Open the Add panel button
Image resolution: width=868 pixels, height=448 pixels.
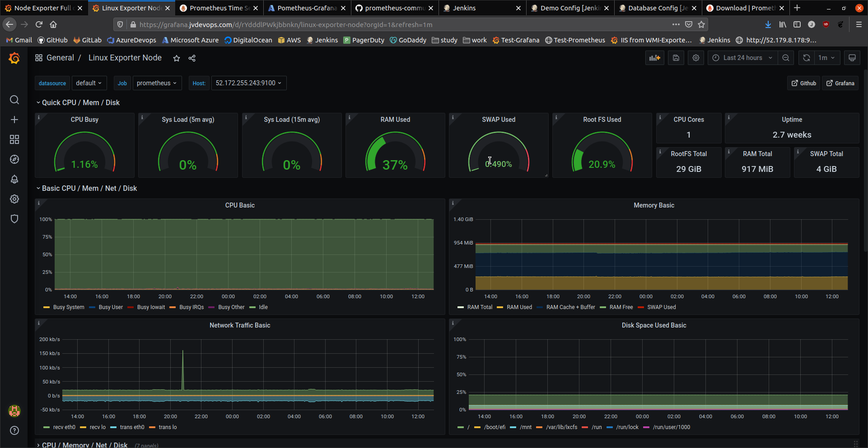click(x=654, y=58)
